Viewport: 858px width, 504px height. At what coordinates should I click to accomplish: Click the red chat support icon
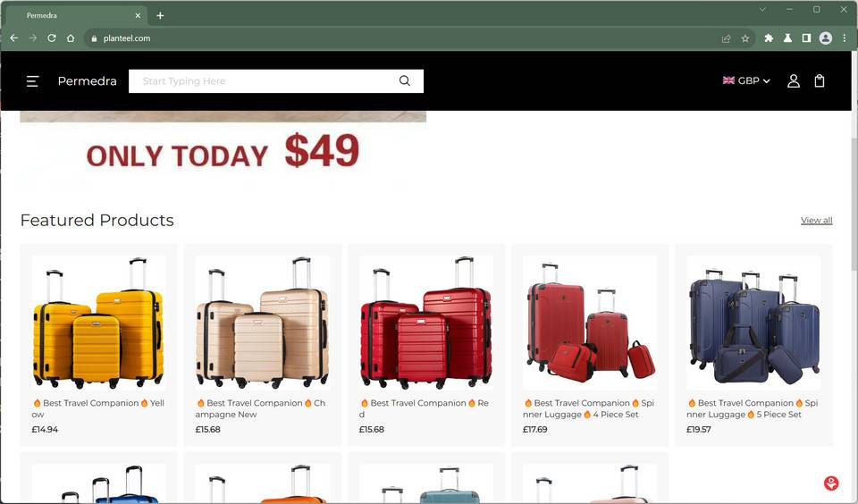click(x=831, y=483)
